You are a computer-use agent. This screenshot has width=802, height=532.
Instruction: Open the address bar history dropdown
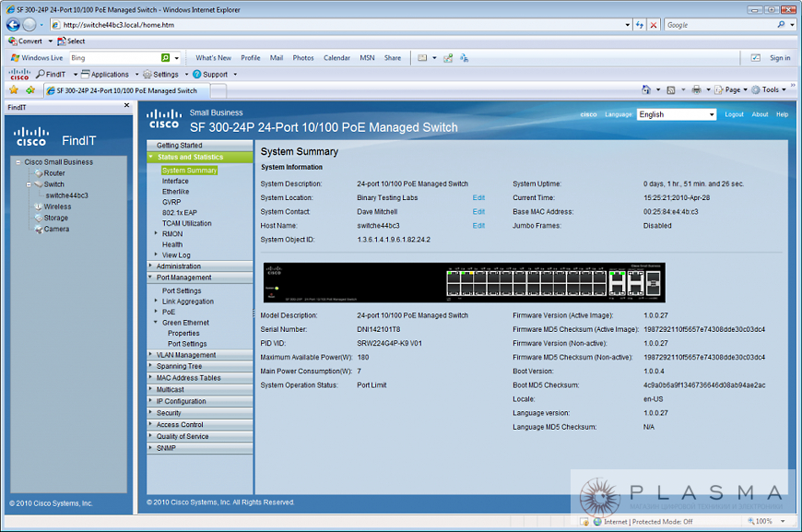click(x=628, y=25)
